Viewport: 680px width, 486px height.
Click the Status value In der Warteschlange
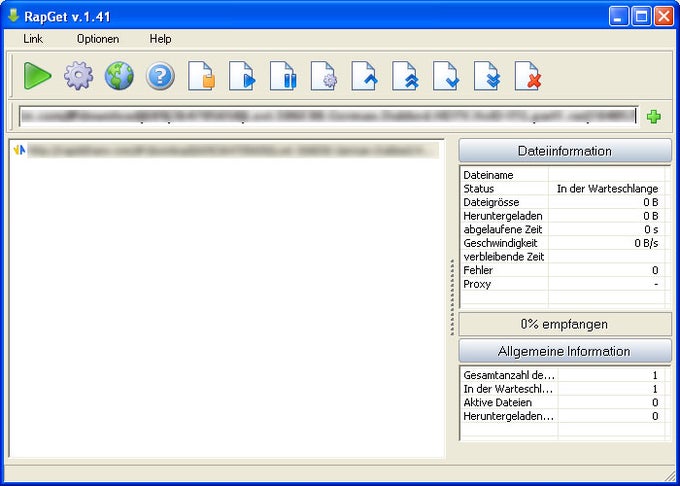coord(607,189)
